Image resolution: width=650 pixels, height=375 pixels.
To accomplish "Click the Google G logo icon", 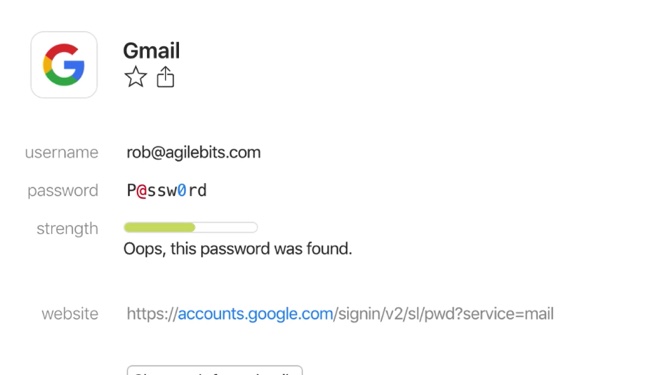I will (x=64, y=65).
